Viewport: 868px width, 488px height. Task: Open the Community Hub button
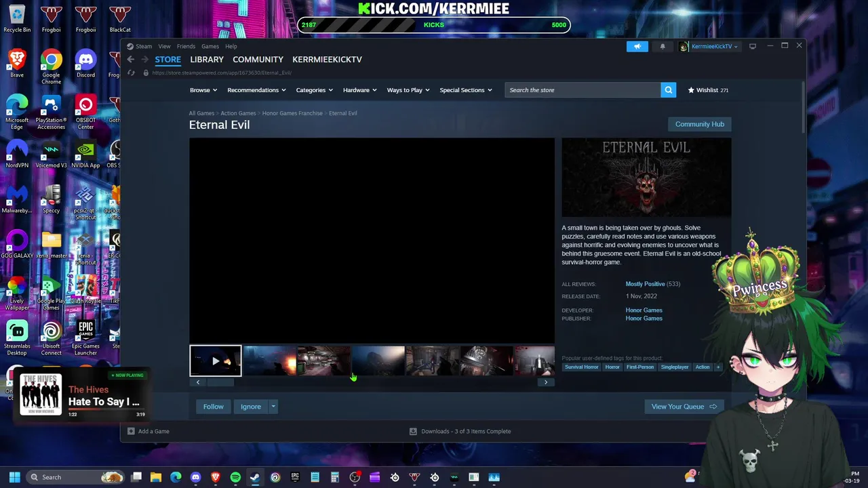pyautogui.click(x=699, y=124)
